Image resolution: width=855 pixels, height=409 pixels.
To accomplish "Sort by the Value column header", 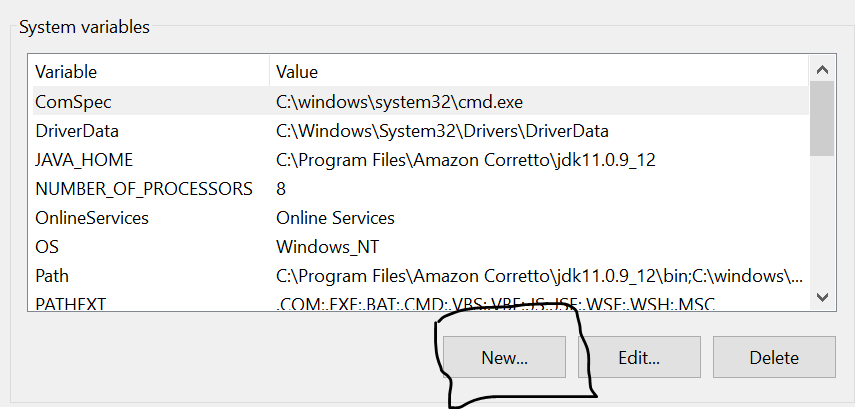I will click(297, 72).
